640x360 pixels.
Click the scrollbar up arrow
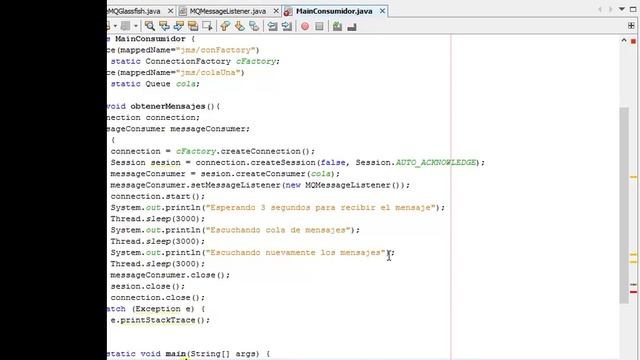point(624,40)
